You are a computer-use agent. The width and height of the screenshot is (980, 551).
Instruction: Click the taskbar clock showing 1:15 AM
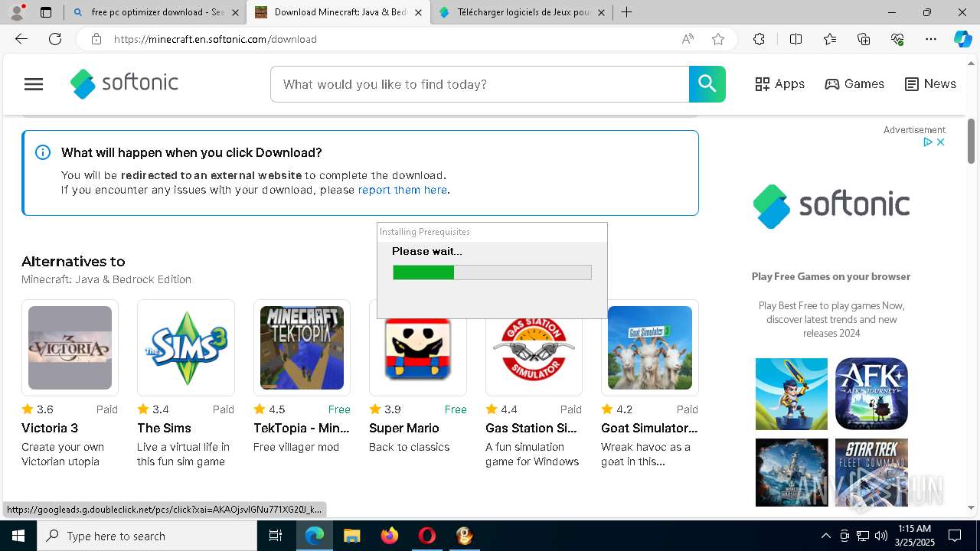pyautogui.click(x=914, y=536)
